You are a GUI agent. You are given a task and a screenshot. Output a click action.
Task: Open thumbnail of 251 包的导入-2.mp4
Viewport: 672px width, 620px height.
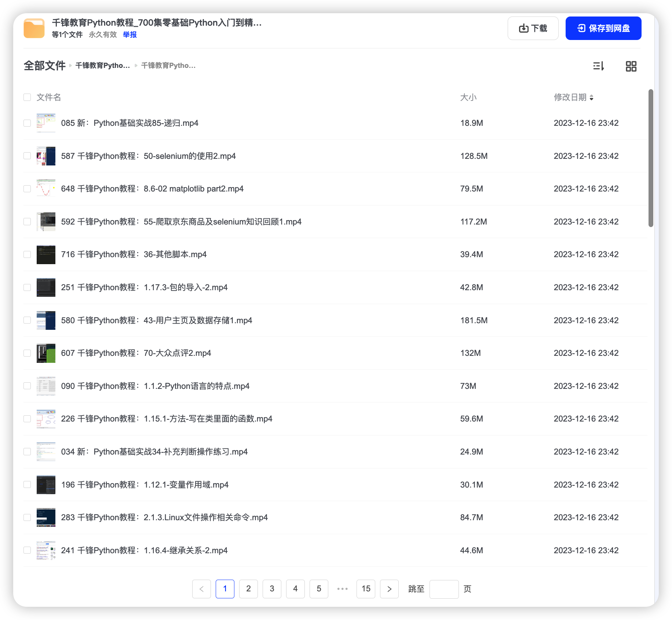coord(46,287)
